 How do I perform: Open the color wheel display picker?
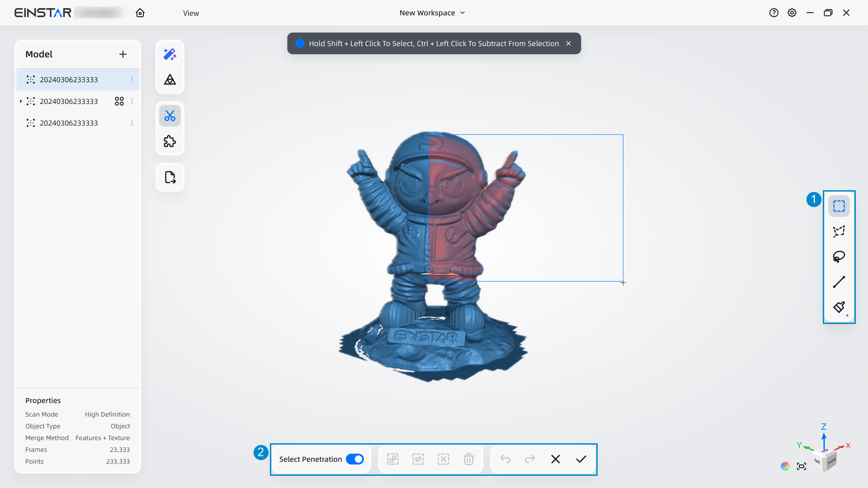click(x=785, y=466)
